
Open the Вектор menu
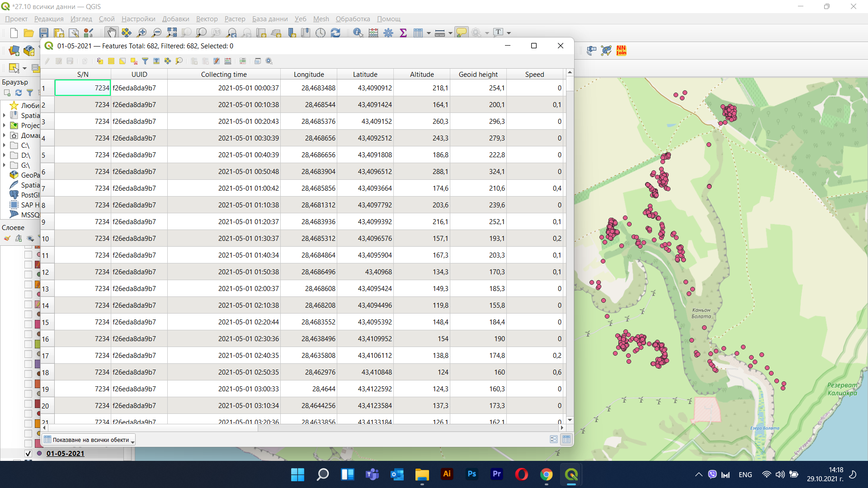(207, 19)
